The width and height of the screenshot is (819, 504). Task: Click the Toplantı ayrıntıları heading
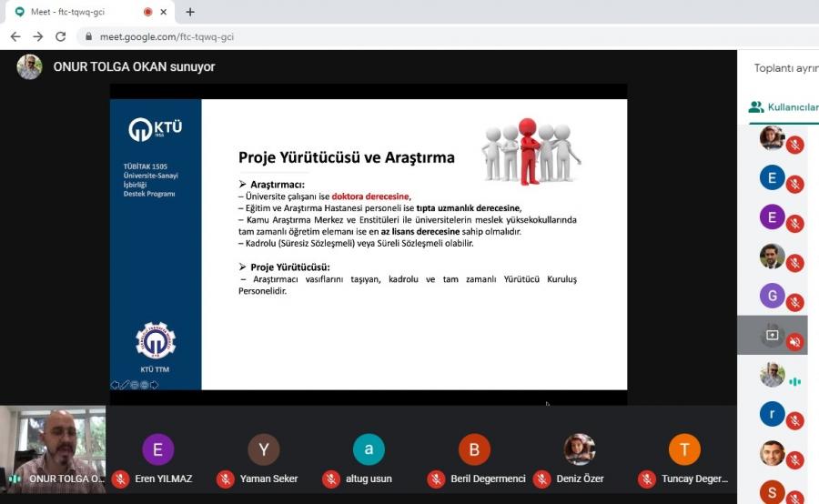pyautogui.click(x=785, y=68)
